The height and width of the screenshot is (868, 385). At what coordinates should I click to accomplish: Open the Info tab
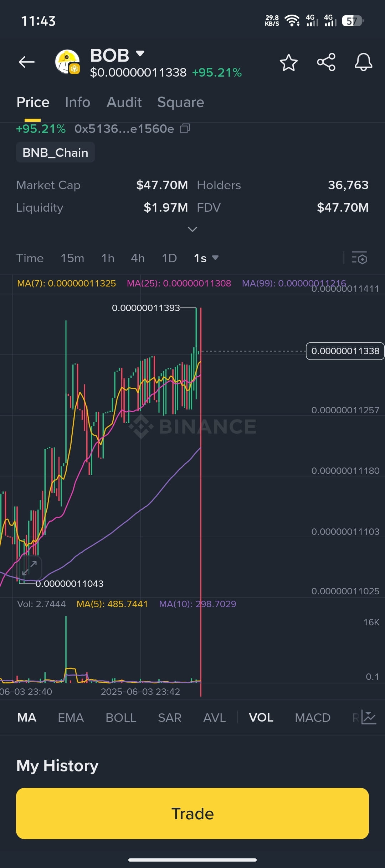[78, 102]
